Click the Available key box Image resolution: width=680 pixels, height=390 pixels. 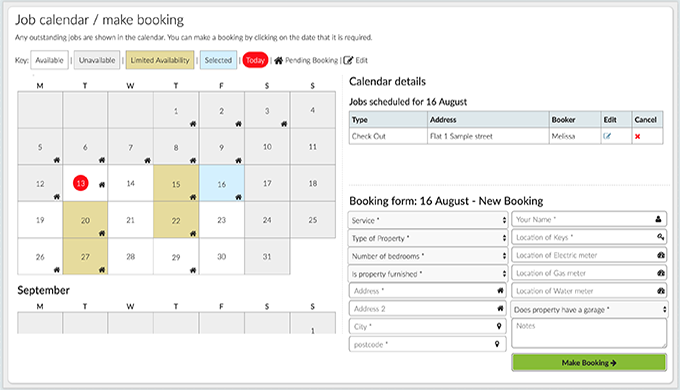(49, 60)
